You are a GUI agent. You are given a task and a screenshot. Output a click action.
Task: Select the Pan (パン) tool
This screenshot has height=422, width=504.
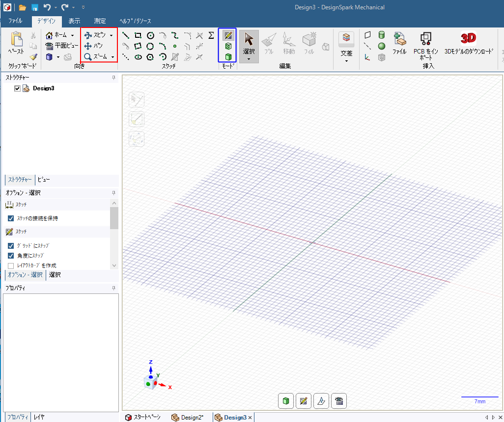pos(93,46)
